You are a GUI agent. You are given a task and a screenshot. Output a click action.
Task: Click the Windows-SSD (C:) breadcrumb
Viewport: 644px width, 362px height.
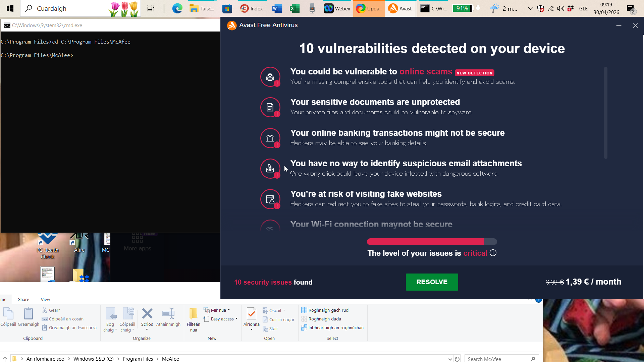pyautogui.click(x=94, y=359)
